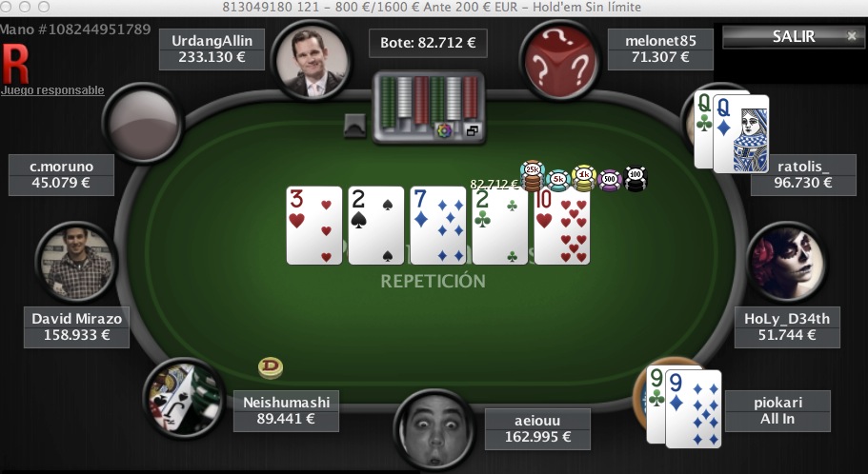868x474 pixels.
Task: Click the black 100 chip in the pot
Action: [x=636, y=179]
